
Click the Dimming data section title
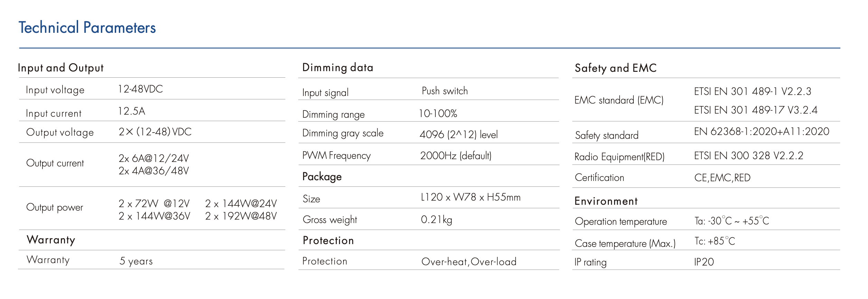click(x=338, y=67)
